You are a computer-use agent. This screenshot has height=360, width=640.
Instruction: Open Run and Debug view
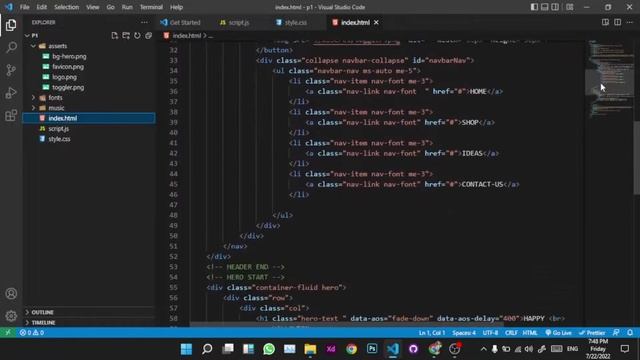pyautogui.click(x=11, y=93)
